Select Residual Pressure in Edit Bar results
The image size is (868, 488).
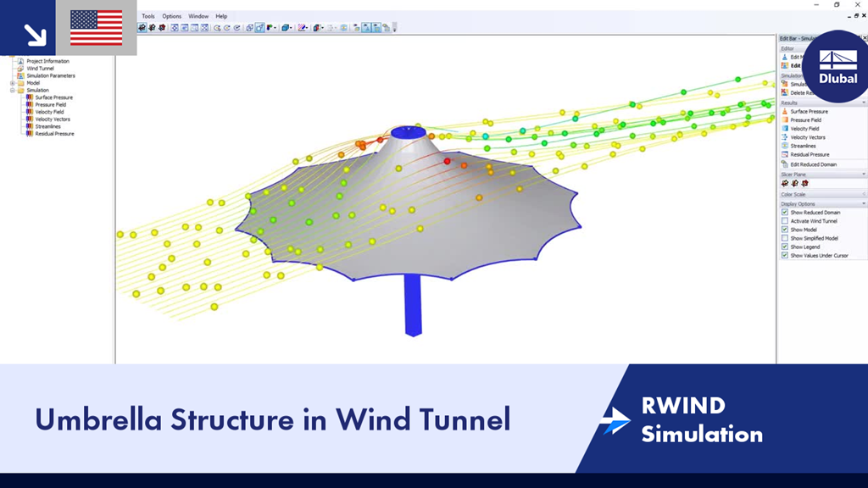pos(810,154)
